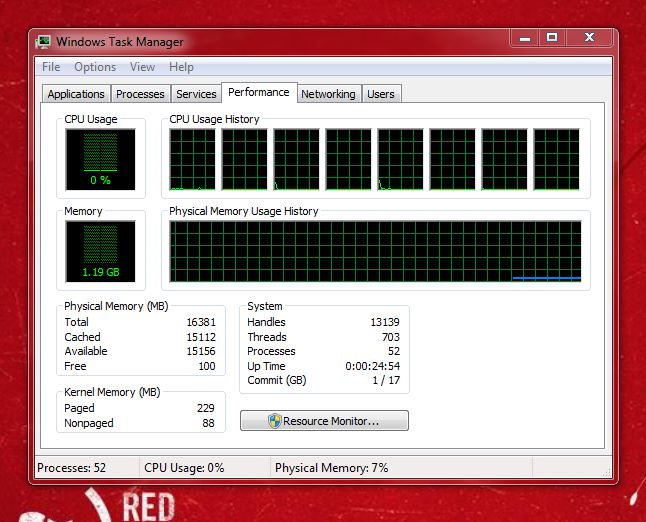Switch to the Networking tab
646x522 pixels.
(328, 94)
